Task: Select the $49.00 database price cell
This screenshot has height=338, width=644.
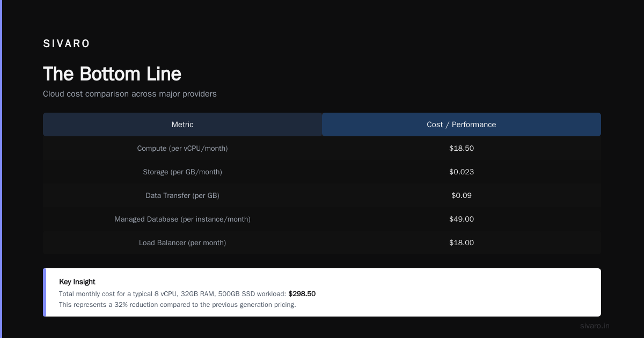Action: [x=462, y=219]
